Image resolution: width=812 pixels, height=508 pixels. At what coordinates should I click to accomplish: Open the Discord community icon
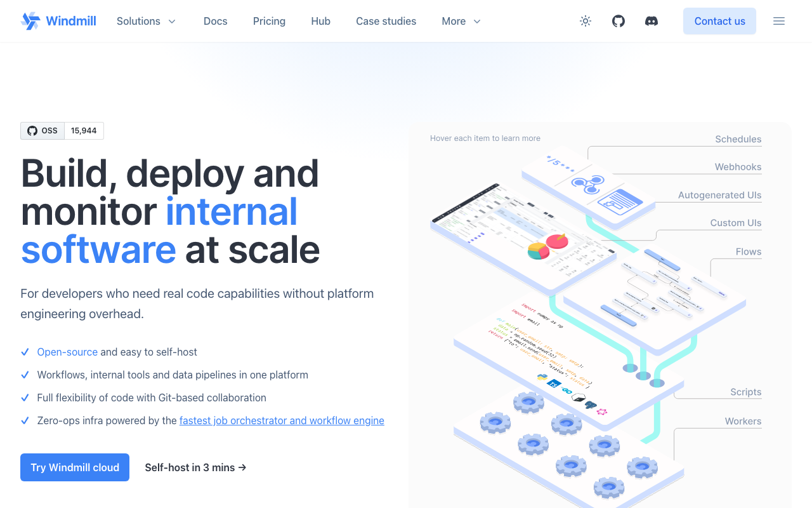(x=652, y=21)
